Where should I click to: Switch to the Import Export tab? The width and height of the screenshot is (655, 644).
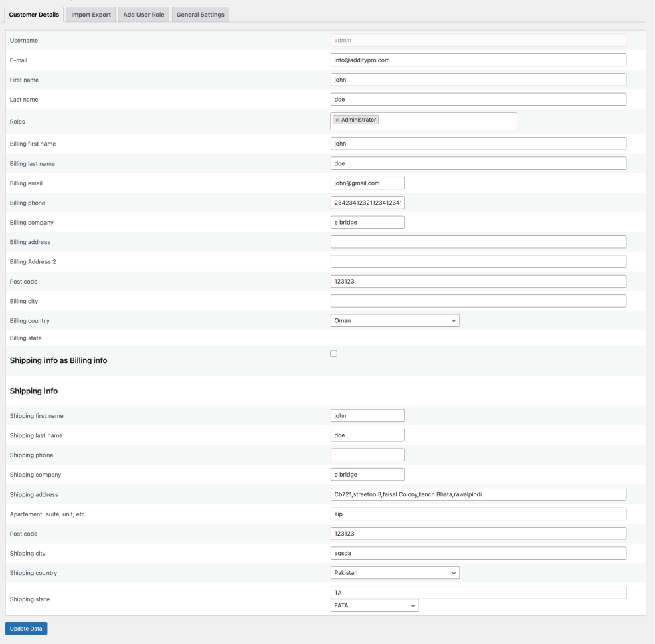click(91, 15)
